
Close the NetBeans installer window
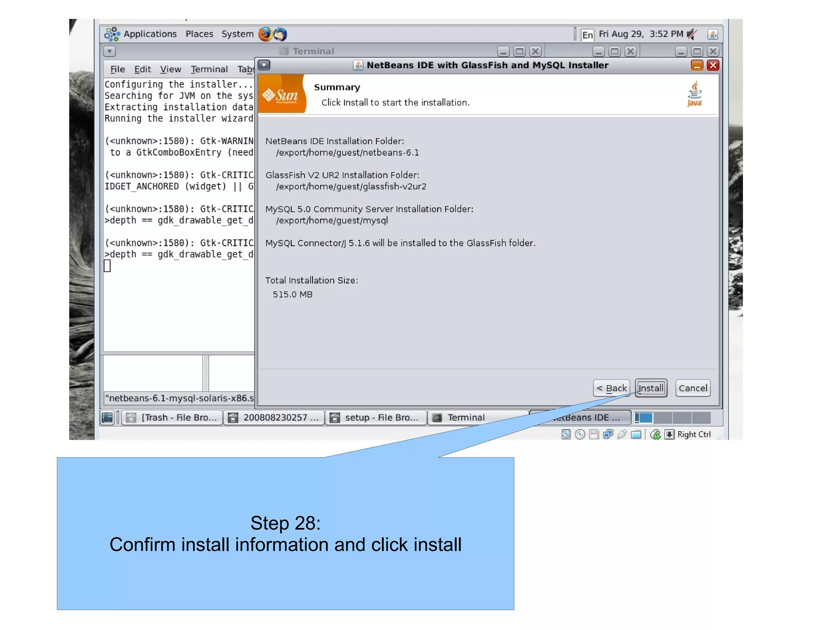[713, 65]
